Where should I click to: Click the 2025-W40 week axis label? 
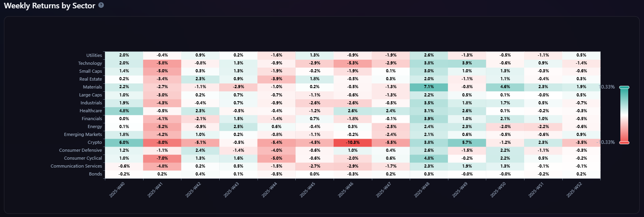tap(117, 190)
